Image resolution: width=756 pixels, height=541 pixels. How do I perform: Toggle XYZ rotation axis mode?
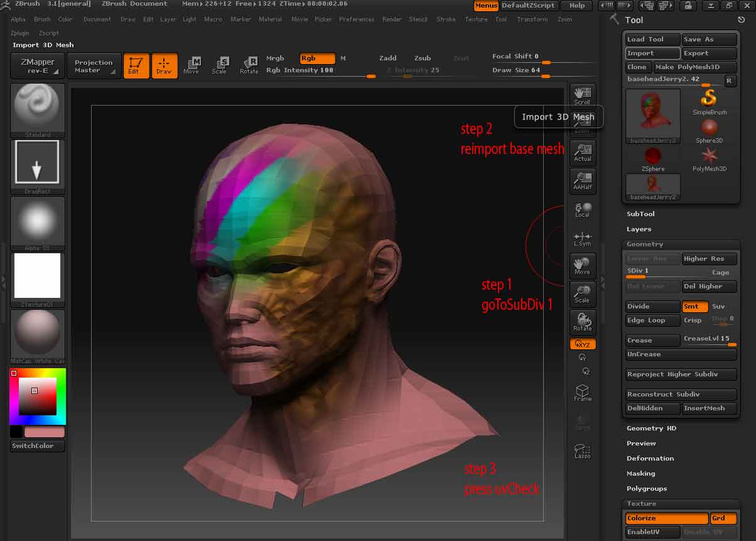coord(583,344)
